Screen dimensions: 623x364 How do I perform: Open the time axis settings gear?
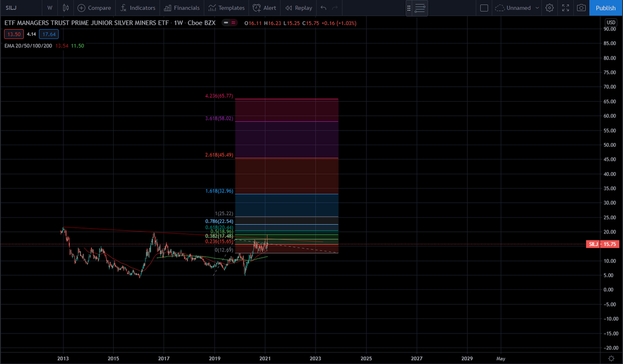[x=611, y=358]
